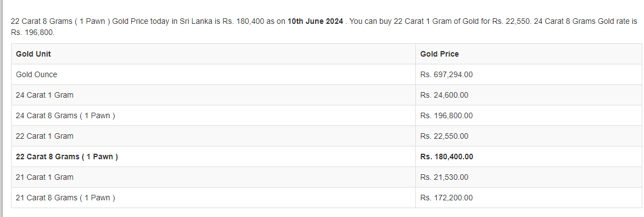Select 24 Carat 8 Grams (1 Pawn) row

pyautogui.click(x=327, y=115)
